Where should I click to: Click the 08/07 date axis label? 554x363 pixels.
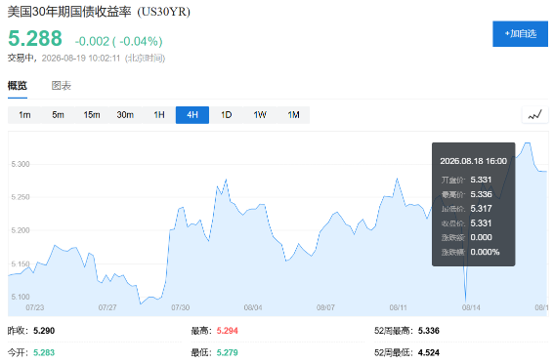coord(325,308)
